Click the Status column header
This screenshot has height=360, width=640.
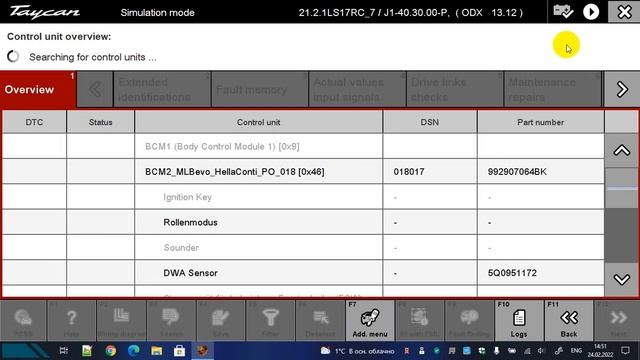coord(100,122)
